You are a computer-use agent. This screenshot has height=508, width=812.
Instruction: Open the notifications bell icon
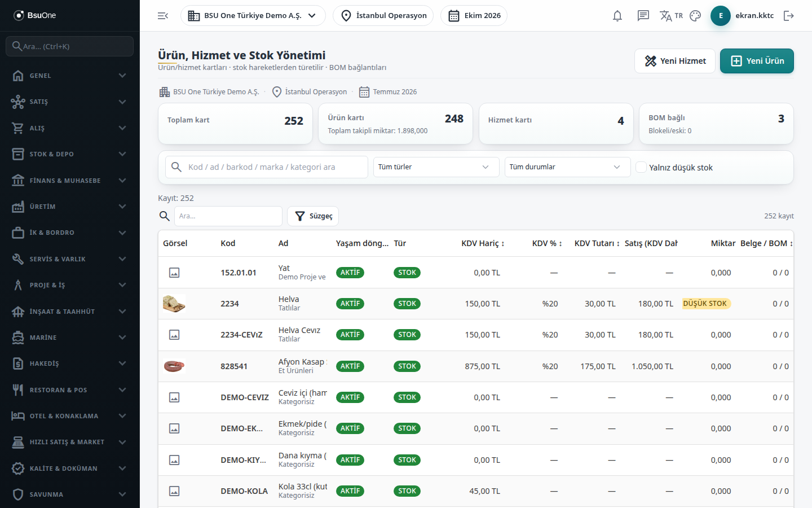click(x=617, y=16)
